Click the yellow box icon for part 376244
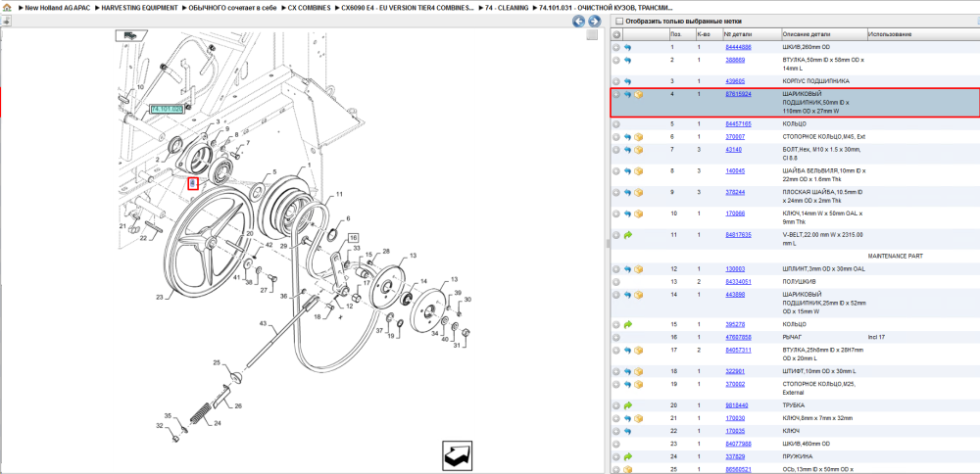The width and height of the screenshot is (980, 474). [639, 193]
